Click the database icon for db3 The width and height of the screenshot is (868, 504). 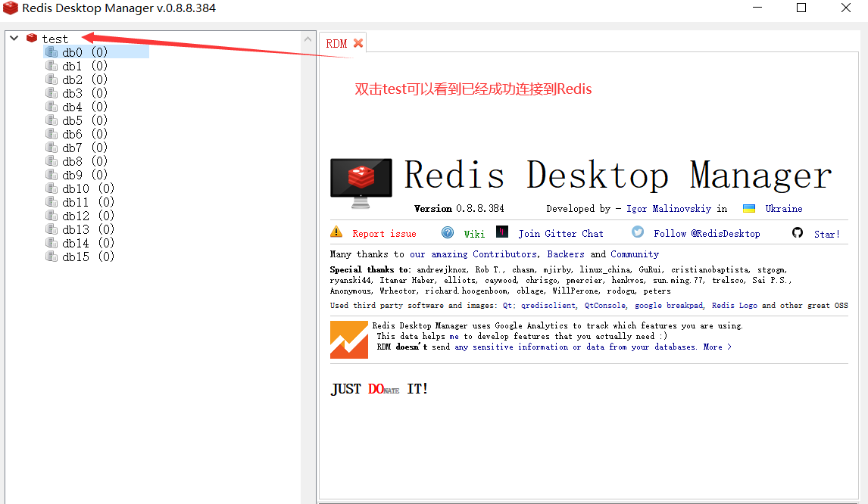pos(52,93)
